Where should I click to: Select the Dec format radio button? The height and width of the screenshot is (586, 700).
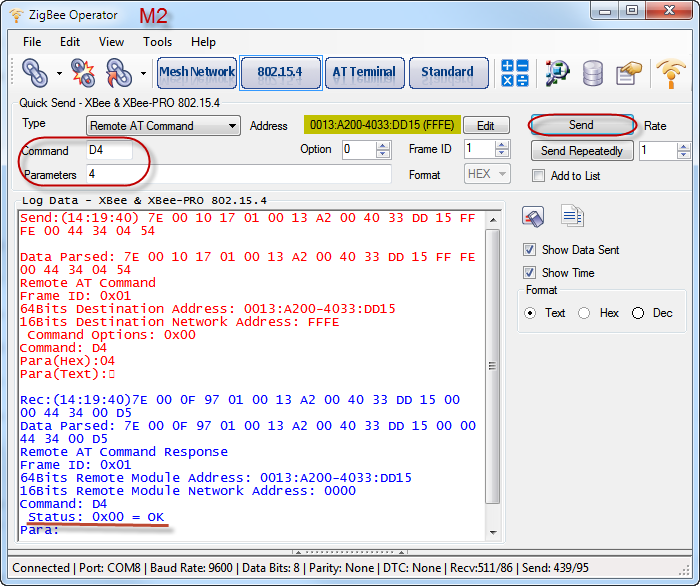pos(638,313)
